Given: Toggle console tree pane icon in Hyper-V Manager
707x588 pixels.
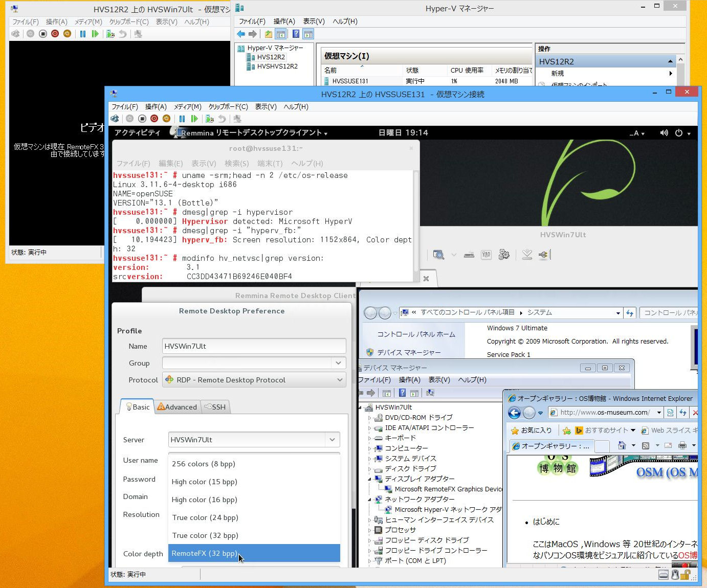Looking at the screenshot, I should click(x=281, y=34).
